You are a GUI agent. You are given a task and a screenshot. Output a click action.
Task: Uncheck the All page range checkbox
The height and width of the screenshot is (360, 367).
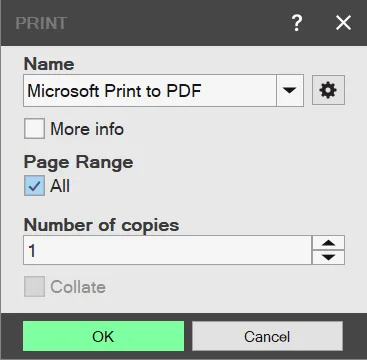coord(34,186)
